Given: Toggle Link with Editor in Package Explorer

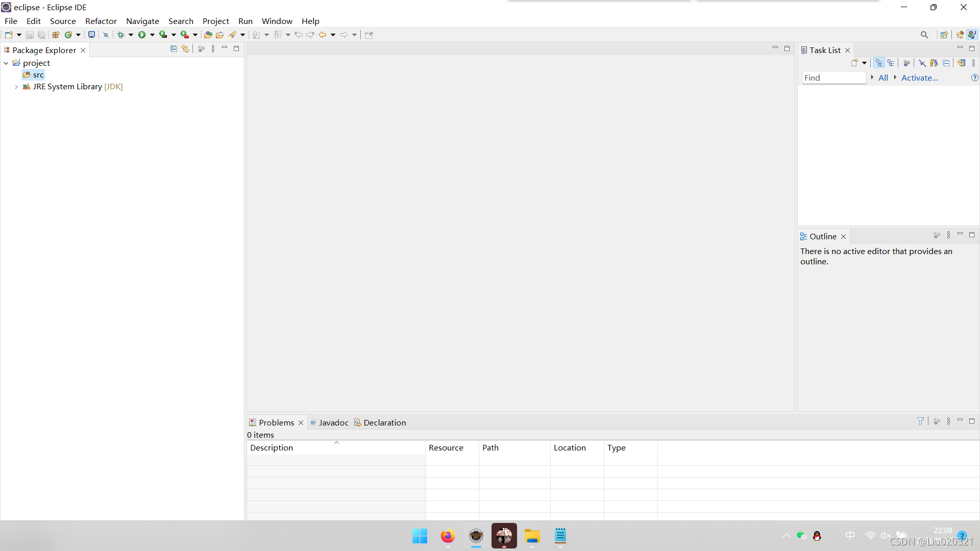Looking at the screenshot, I should (185, 49).
